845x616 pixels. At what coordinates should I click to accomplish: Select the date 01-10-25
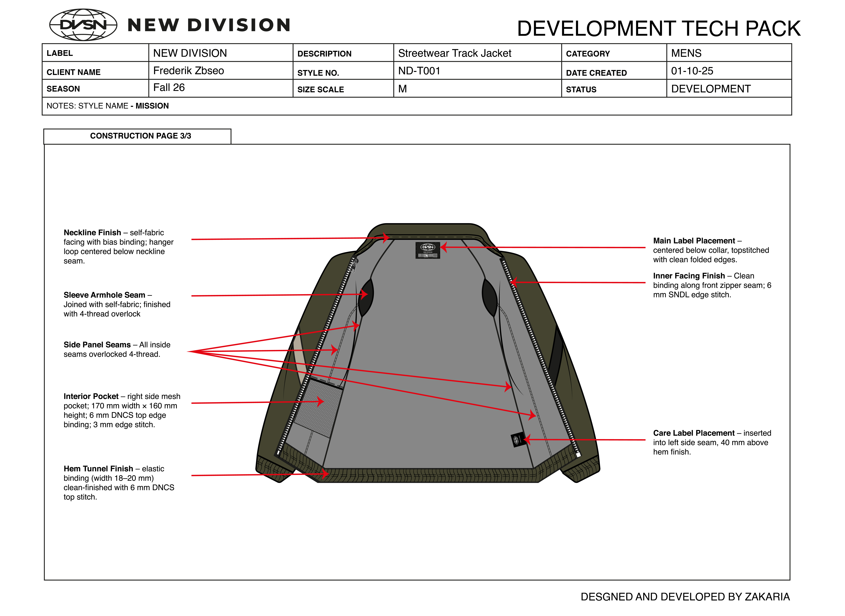(x=692, y=71)
